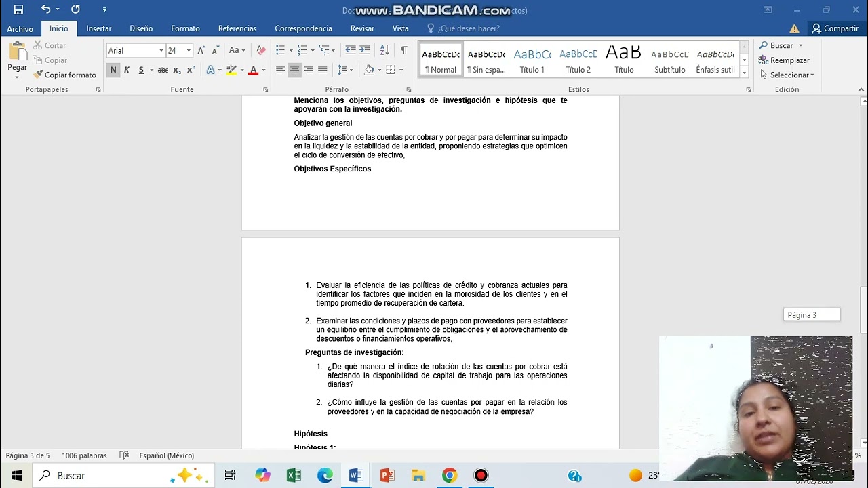Apply borders to the selection
The image size is (868, 488).
tap(390, 70)
